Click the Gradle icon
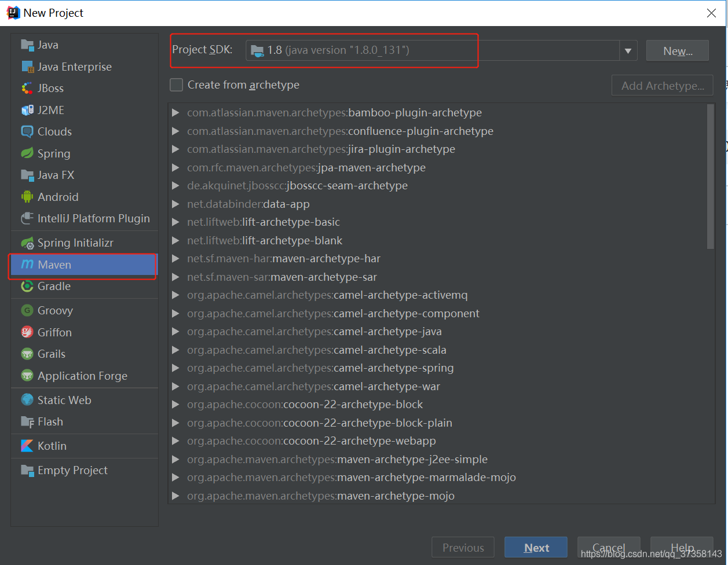This screenshot has height=565, width=728. tap(27, 286)
